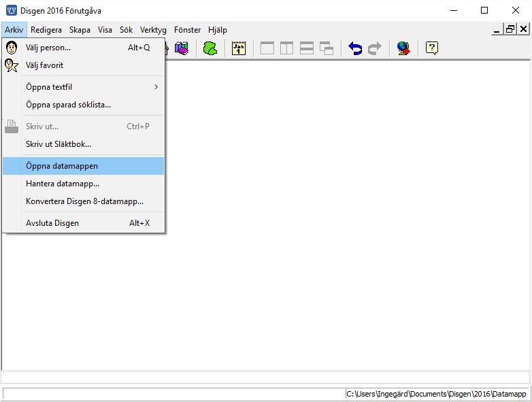The image size is (532, 402).
Task: Choose Avsluta Disgen menu entry
Action: pyautogui.click(x=83, y=223)
